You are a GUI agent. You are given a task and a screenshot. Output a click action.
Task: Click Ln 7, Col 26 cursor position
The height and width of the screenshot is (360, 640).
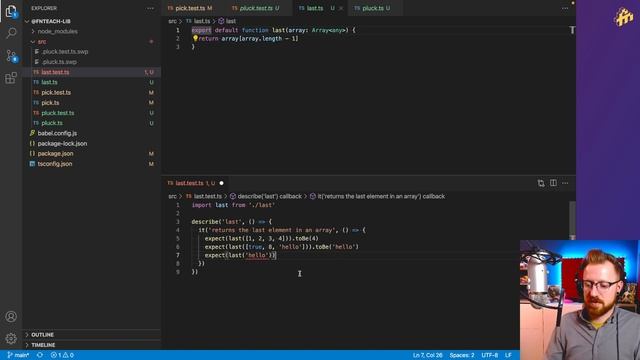point(427,355)
